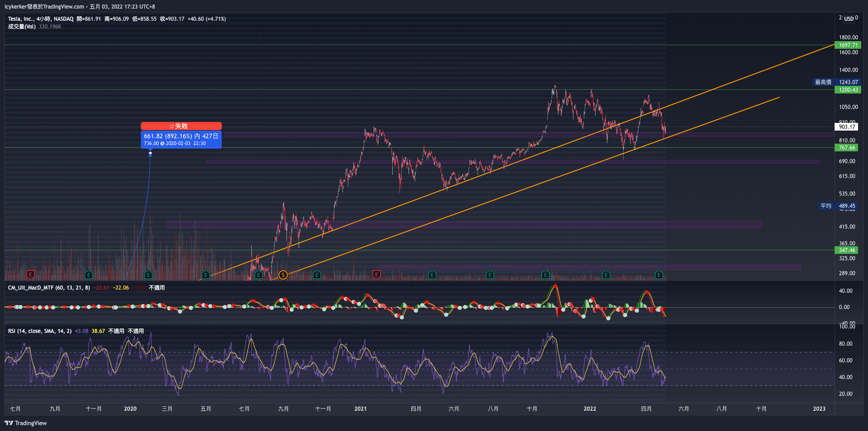The width and height of the screenshot is (868, 431).
Task: Click the 2022 label on time axis
Action: [x=590, y=409]
